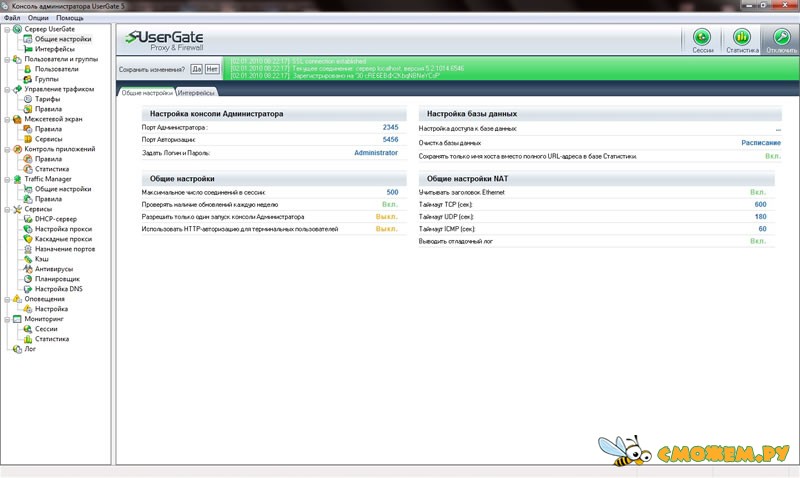Collapse the Оповещения tree node
This screenshot has height=478, width=800.
(7, 299)
